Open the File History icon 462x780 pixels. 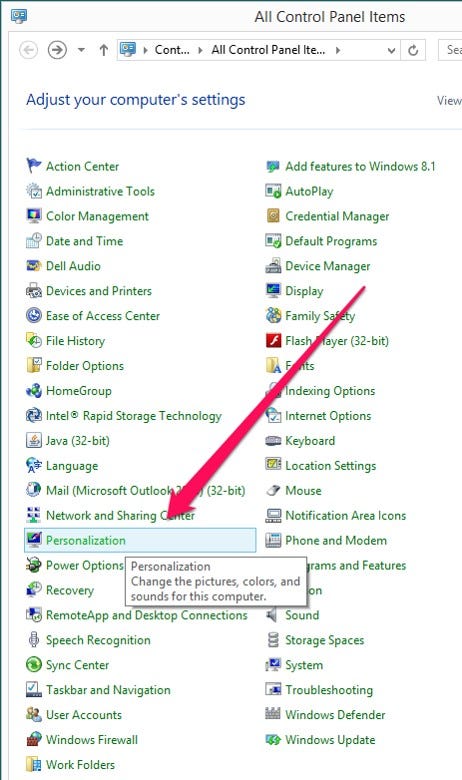coord(33,341)
